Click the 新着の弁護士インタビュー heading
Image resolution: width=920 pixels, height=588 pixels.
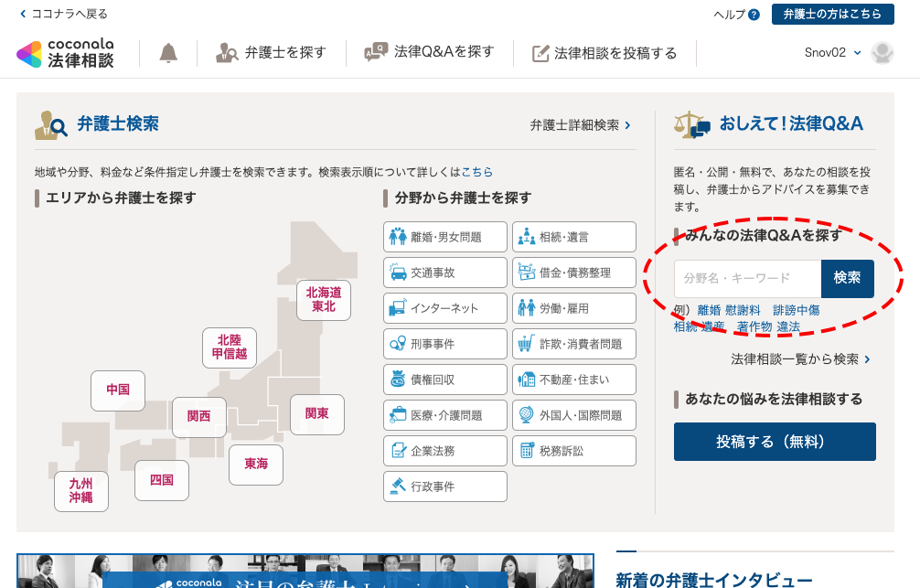[x=713, y=579]
